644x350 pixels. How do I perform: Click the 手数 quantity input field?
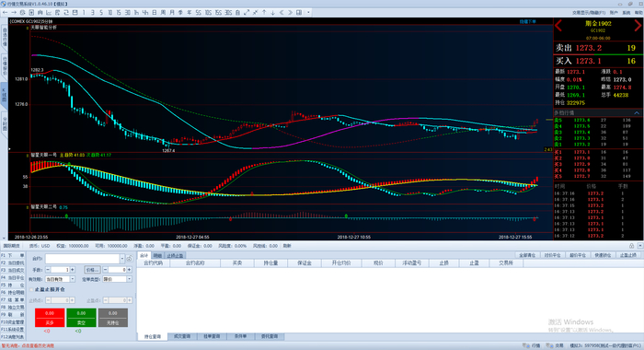(60, 270)
